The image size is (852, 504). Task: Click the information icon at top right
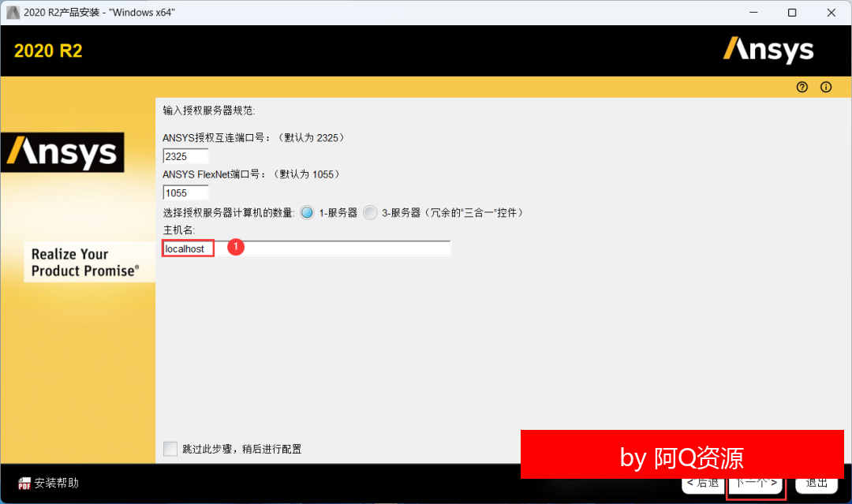(x=826, y=88)
